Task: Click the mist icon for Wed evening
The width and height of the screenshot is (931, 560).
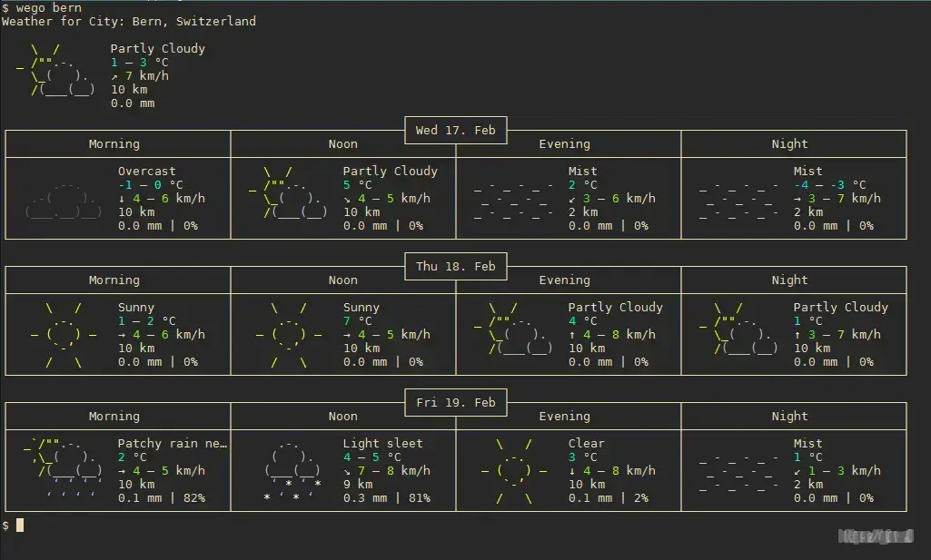Action: pyautogui.click(x=514, y=201)
